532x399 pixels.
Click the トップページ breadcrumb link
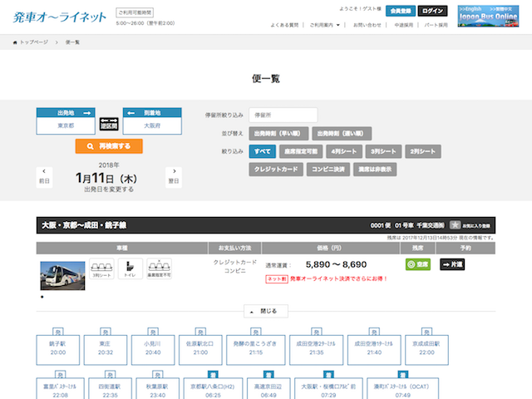point(34,42)
